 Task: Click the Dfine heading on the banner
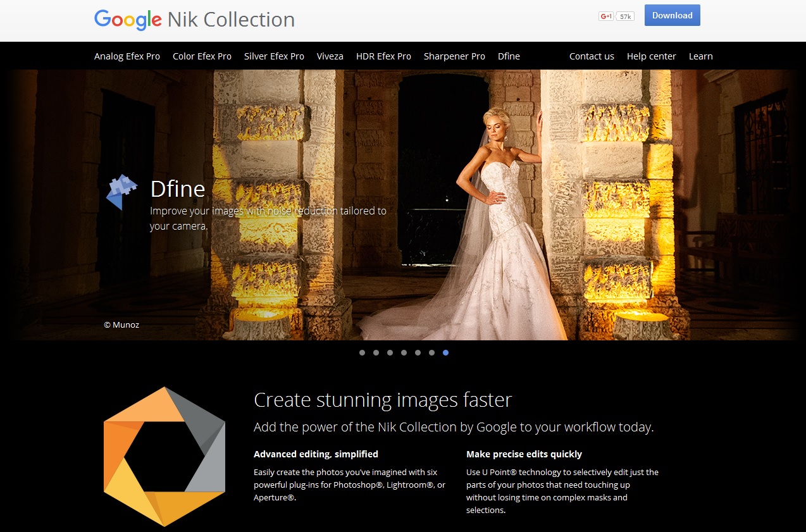coord(178,189)
